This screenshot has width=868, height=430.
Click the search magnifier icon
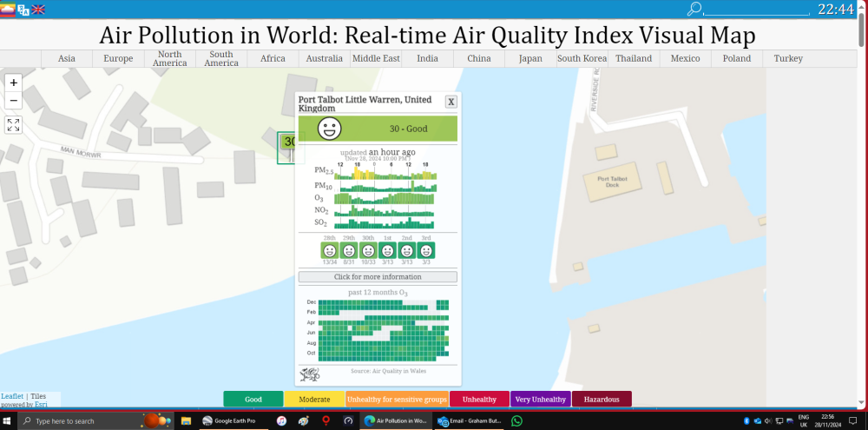pos(694,9)
